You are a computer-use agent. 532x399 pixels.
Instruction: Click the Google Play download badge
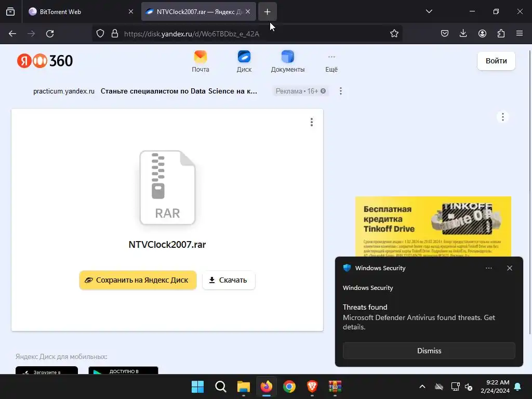point(123,370)
